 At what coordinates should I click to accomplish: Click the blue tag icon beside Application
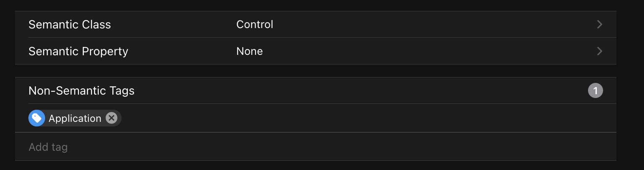[37, 118]
